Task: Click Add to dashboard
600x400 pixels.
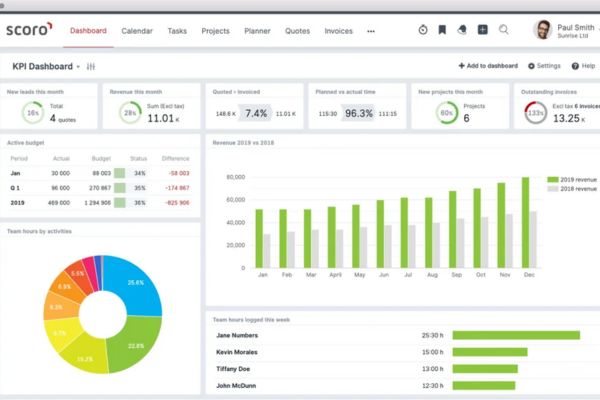Action: point(488,66)
